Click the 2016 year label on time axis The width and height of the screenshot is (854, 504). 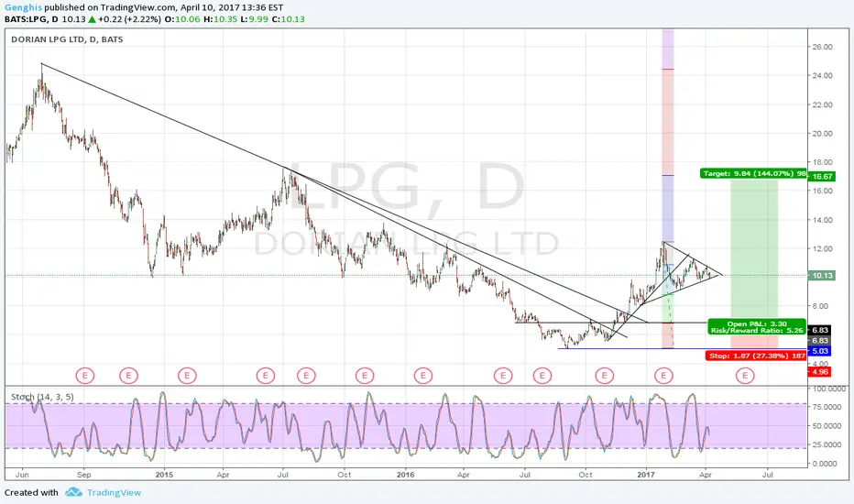(405, 475)
